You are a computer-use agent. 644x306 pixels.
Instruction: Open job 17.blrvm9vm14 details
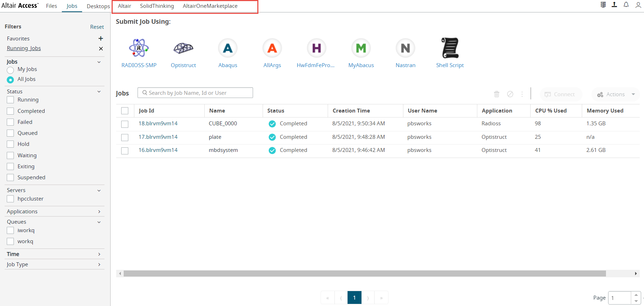click(158, 137)
